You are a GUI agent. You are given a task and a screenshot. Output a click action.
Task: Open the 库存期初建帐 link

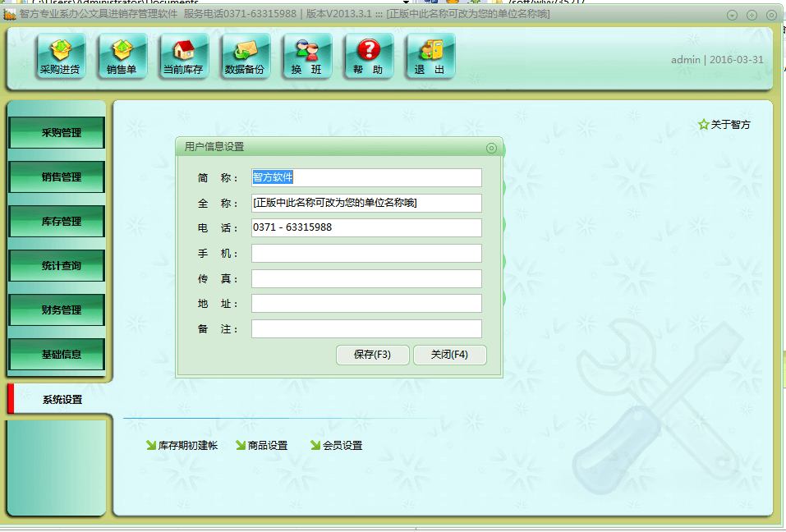182,446
